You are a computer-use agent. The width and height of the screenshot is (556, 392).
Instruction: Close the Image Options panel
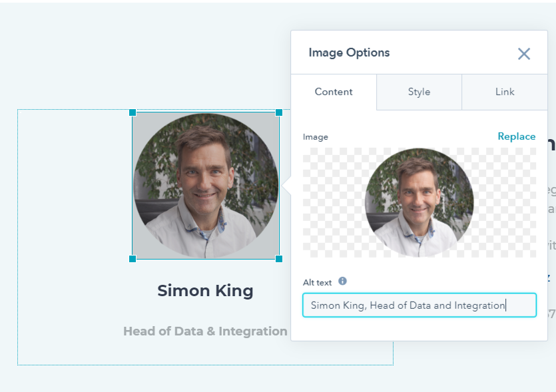click(524, 54)
